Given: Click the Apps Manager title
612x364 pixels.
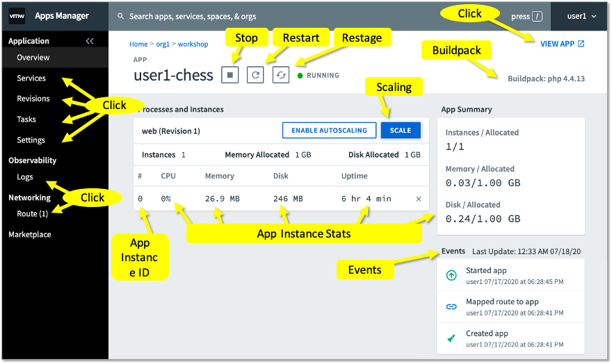Looking at the screenshot, I should tap(62, 16).
